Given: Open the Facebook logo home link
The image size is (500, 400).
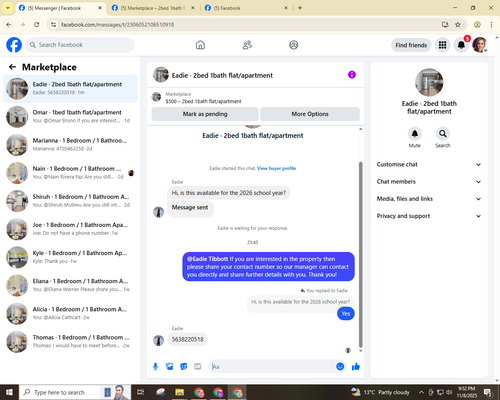Looking at the screenshot, I should coord(14,45).
